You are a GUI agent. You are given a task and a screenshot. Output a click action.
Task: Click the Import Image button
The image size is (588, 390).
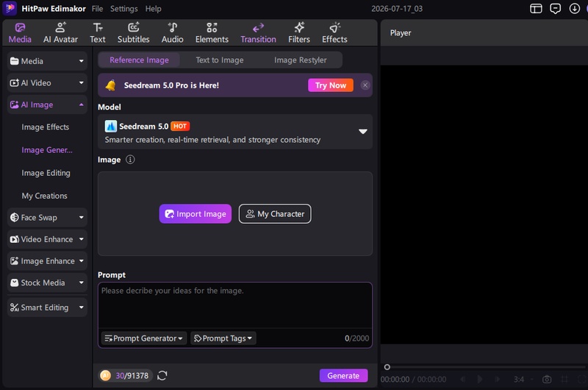(196, 214)
